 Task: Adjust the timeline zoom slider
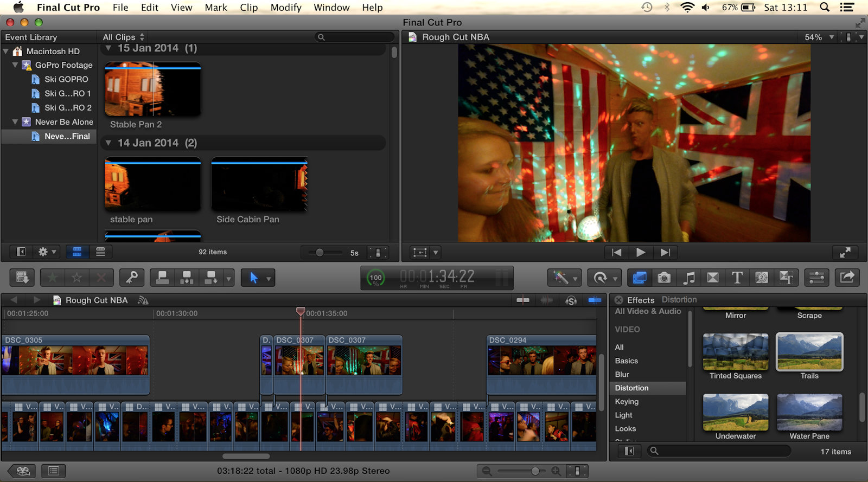pos(535,471)
